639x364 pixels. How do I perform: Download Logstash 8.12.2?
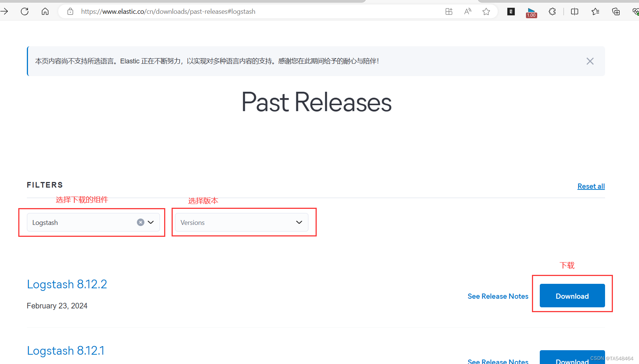[572, 296]
